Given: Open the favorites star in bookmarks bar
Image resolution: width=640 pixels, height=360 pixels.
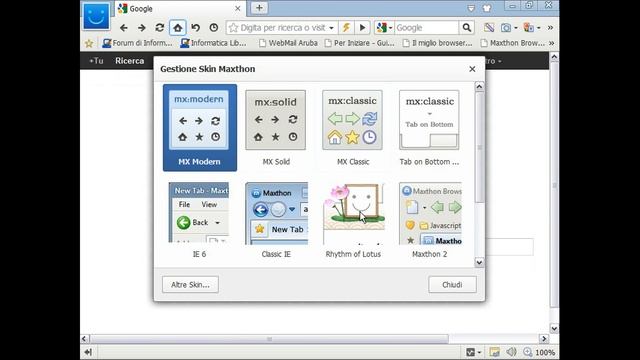Looking at the screenshot, I should click(x=89, y=43).
